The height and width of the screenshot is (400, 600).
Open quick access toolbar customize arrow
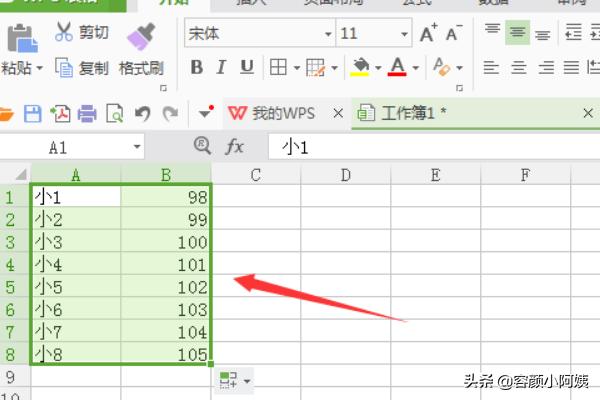pyautogui.click(x=206, y=112)
